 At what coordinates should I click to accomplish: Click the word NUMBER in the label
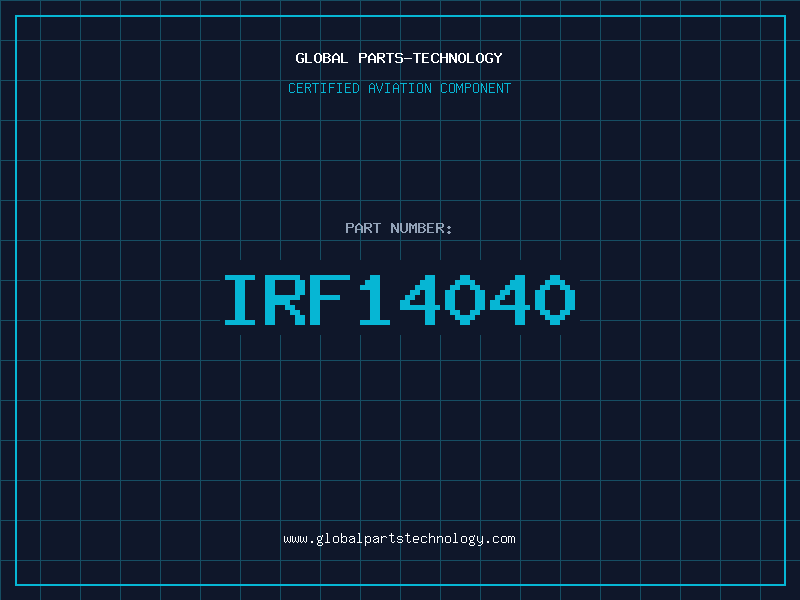(x=419, y=228)
